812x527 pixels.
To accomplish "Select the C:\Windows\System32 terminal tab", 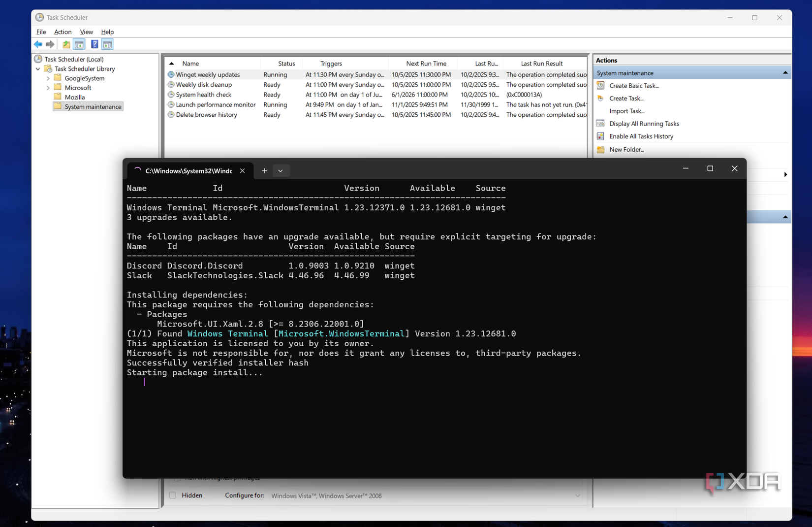I will point(188,170).
